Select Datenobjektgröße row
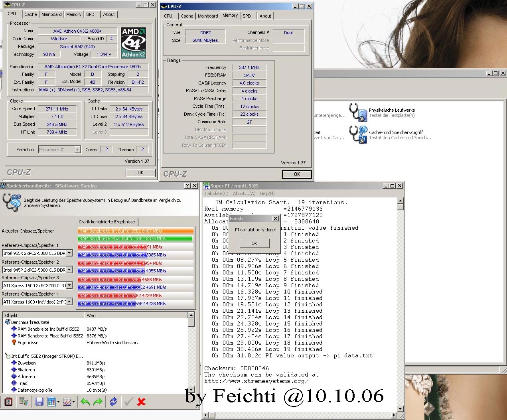The image size is (507, 420). 96,390
